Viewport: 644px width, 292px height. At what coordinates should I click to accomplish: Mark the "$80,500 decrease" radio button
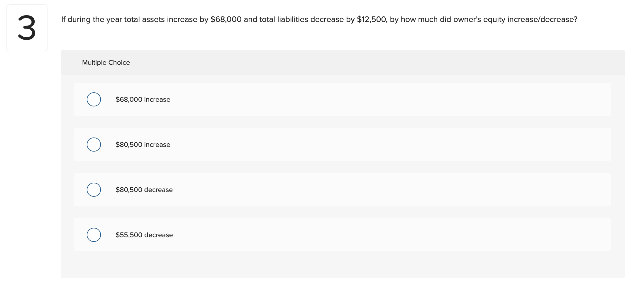pyautogui.click(x=94, y=190)
